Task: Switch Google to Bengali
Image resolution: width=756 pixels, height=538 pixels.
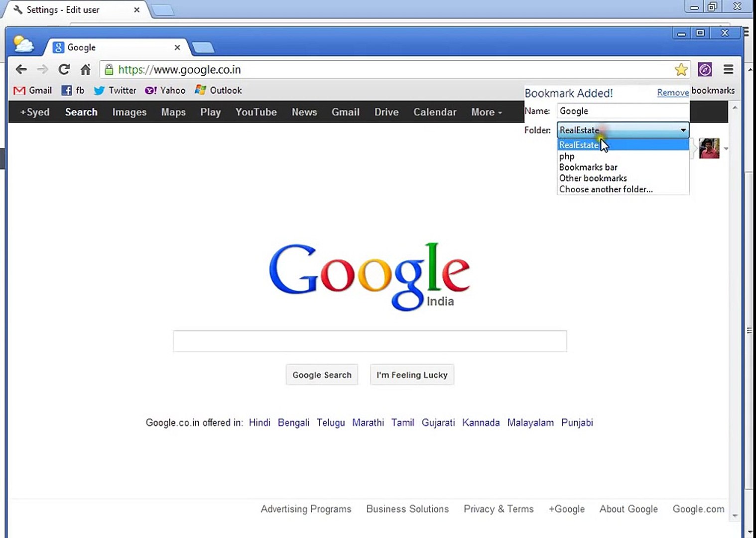Action: pos(293,422)
